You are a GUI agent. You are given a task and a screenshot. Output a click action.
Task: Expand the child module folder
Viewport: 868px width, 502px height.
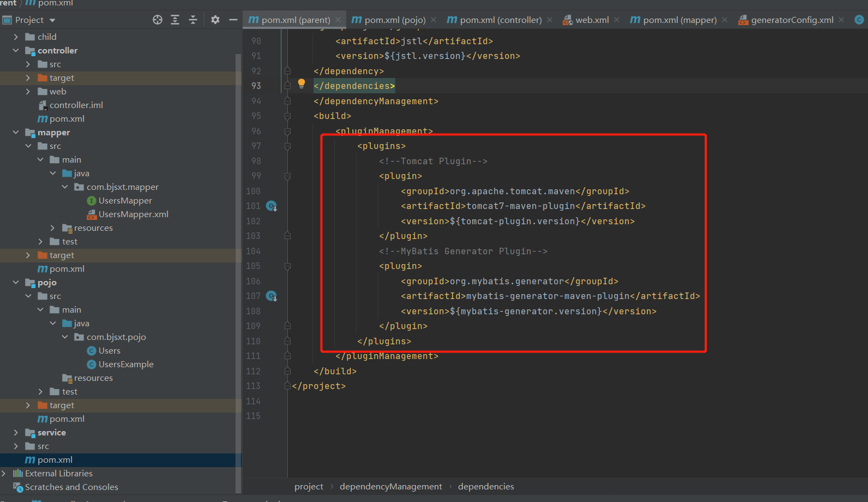coord(16,37)
